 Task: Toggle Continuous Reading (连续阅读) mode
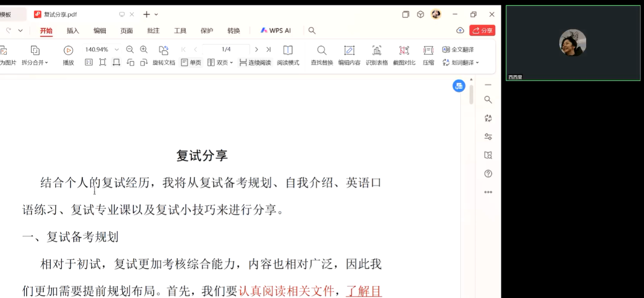(x=255, y=63)
